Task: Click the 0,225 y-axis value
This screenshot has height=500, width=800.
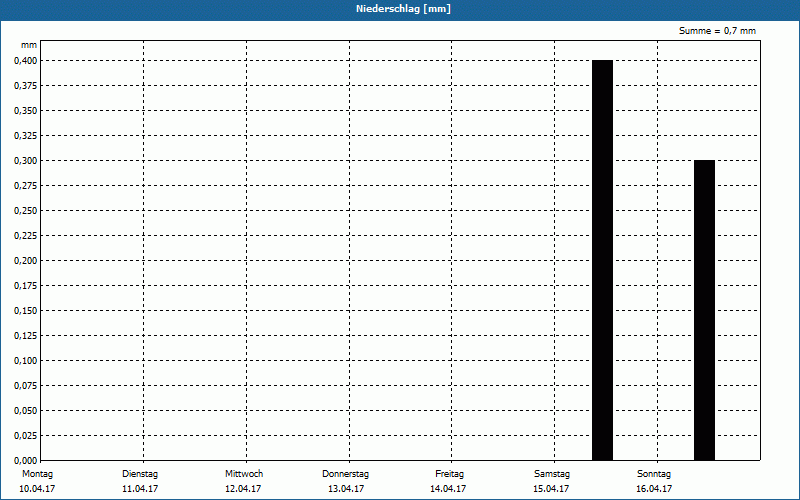Action: (26, 236)
